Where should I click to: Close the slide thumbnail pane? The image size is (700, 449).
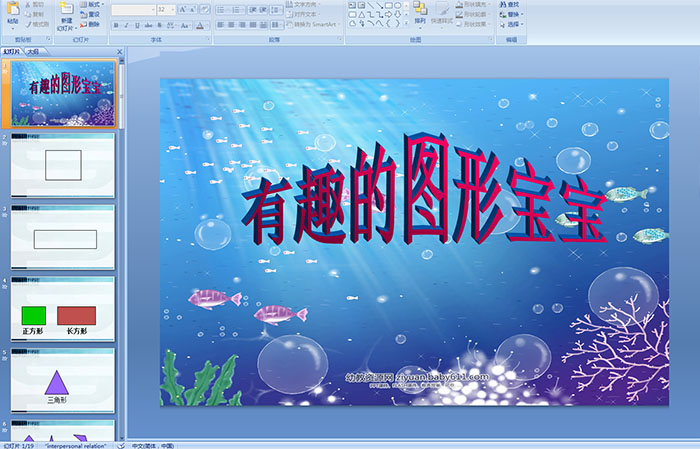pyautogui.click(x=120, y=52)
